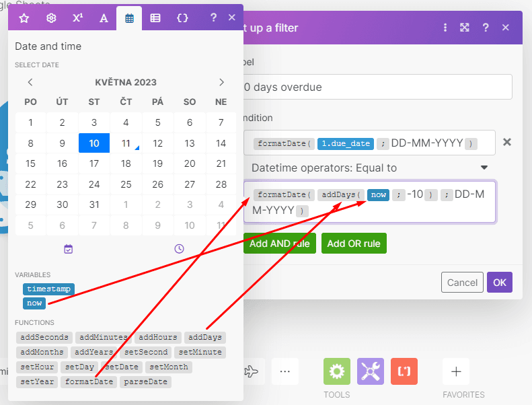The width and height of the screenshot is (532, 405).
Task: Open the math functions tab
Action: pos(77,18)
